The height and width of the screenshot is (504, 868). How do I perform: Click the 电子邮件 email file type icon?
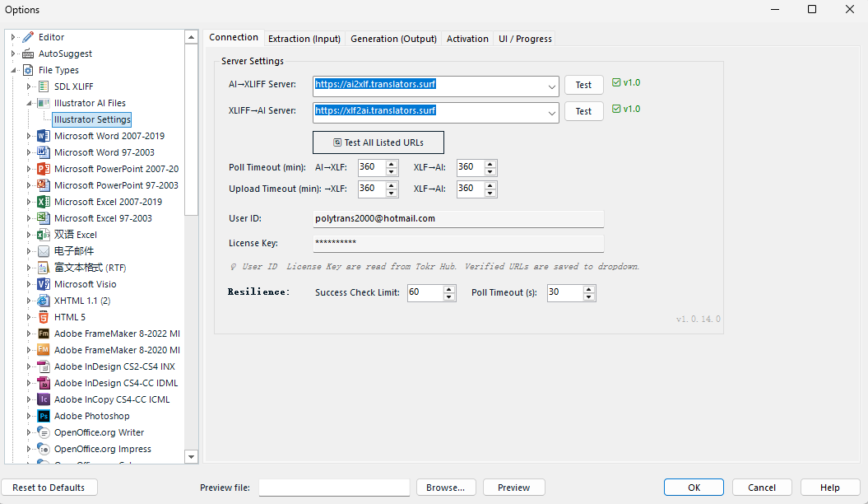coord(44,251)
